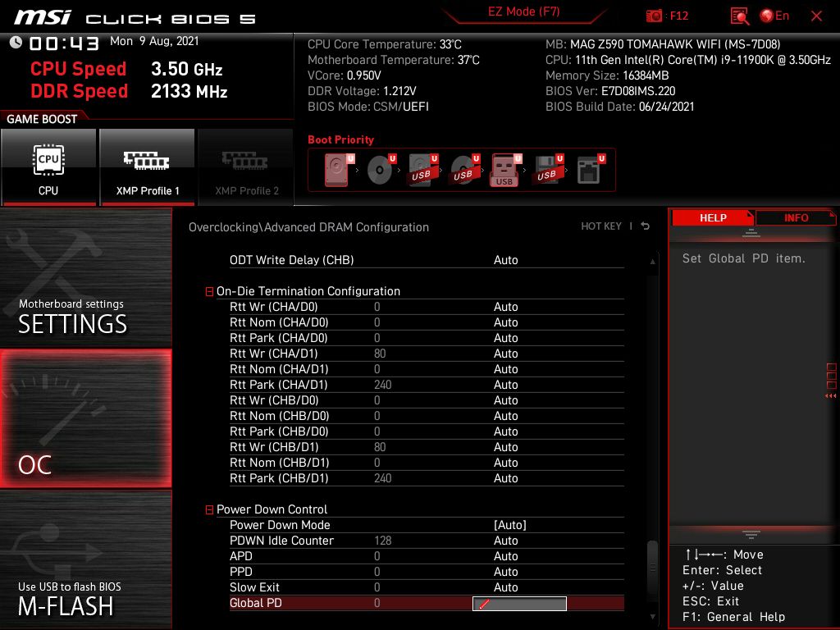Viewport: 840px width, 630px height.
Task: Select Rtt Nom (CHB/D1) setting
Action: pos(427,463)
